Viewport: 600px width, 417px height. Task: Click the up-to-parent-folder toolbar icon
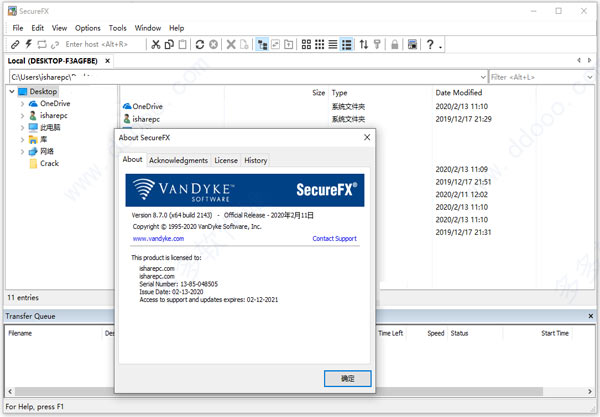click(x=289, y=44)
